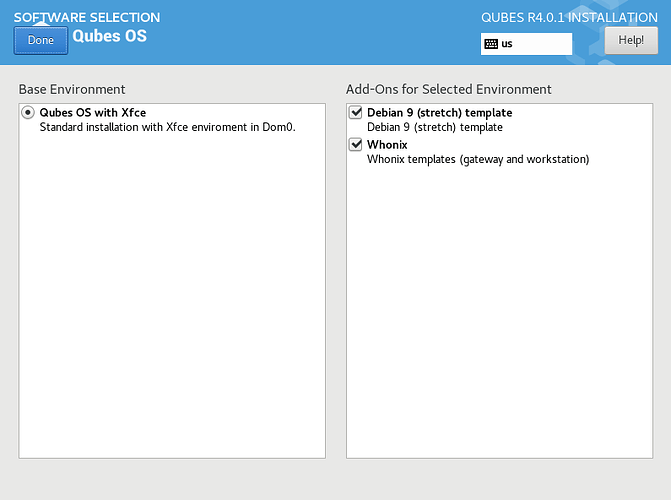Click 'Qubes OS with Xfce' label

[93, 113]
